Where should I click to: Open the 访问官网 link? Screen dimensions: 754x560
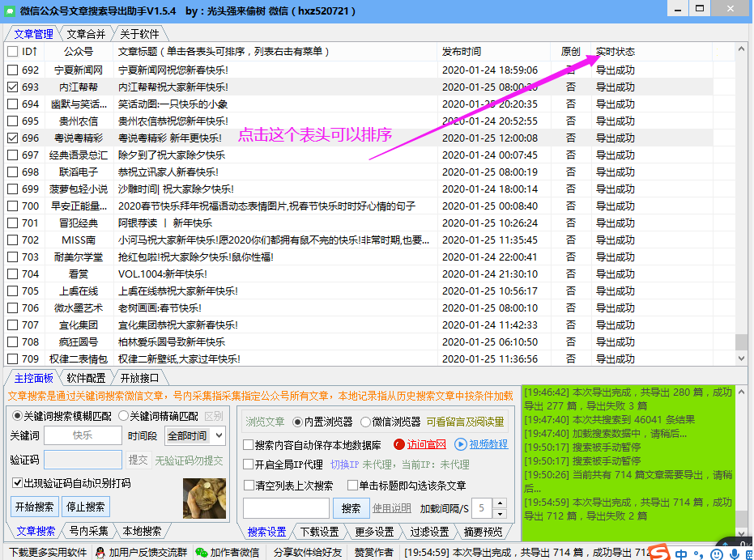427,444
